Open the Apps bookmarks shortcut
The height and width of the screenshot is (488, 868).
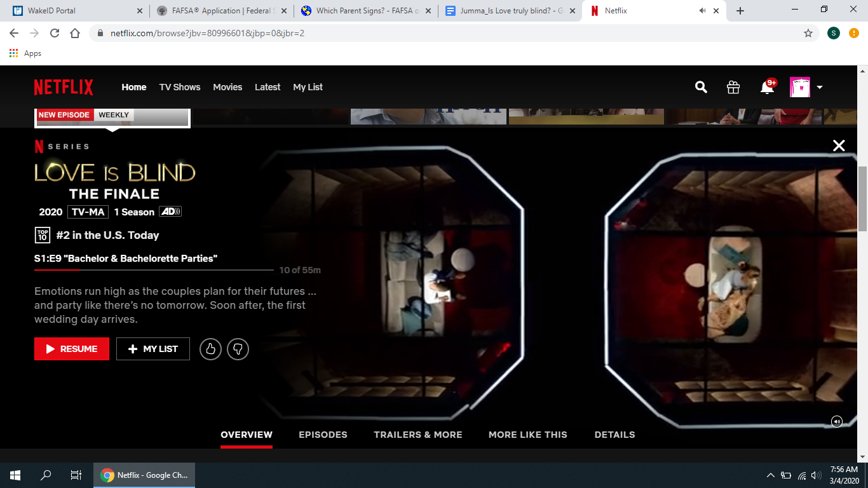coord(25,53)
